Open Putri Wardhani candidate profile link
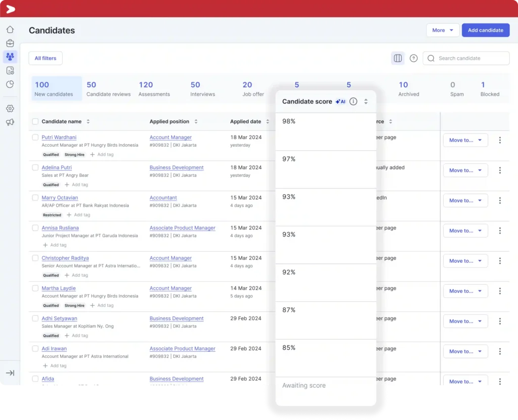Image resolution: width=518 pixels, height=420 pixels. pos(59,137)
